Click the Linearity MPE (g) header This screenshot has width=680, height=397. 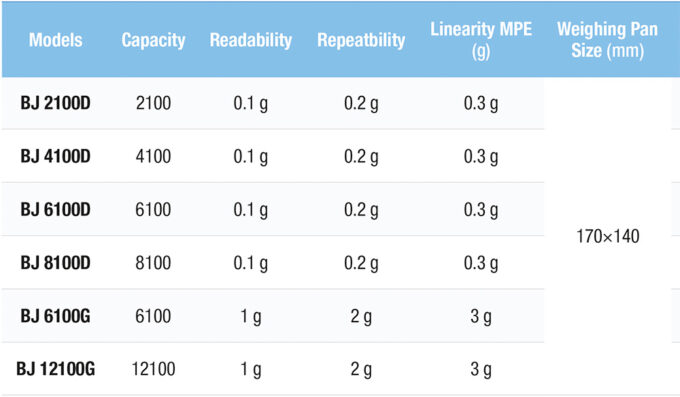click(481, 40)
